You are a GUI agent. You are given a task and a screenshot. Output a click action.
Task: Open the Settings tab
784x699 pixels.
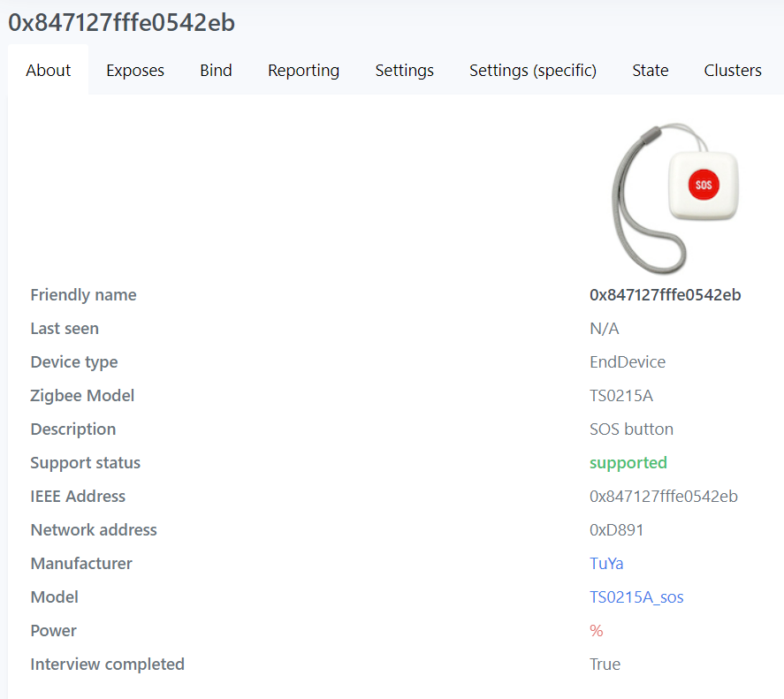point(404,70)
